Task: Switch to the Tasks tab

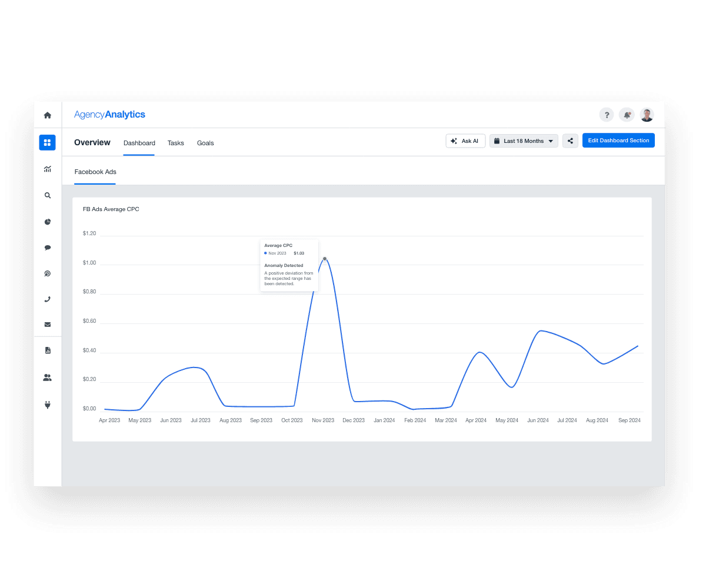Action: coord(175,143)
